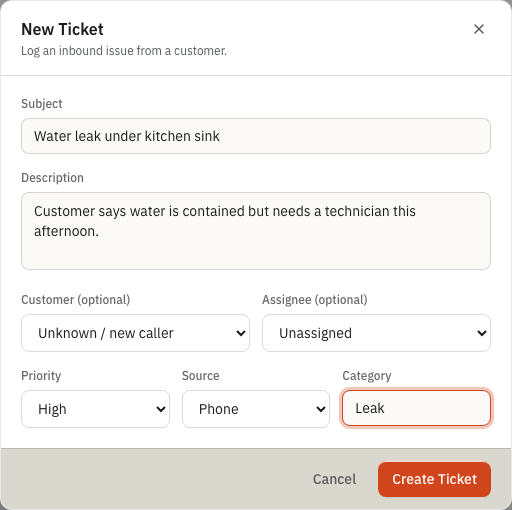Expand the Source dropdown set to Phone
Image resolution: width=512 pixels, height=510 pixels.
[256, 409]
